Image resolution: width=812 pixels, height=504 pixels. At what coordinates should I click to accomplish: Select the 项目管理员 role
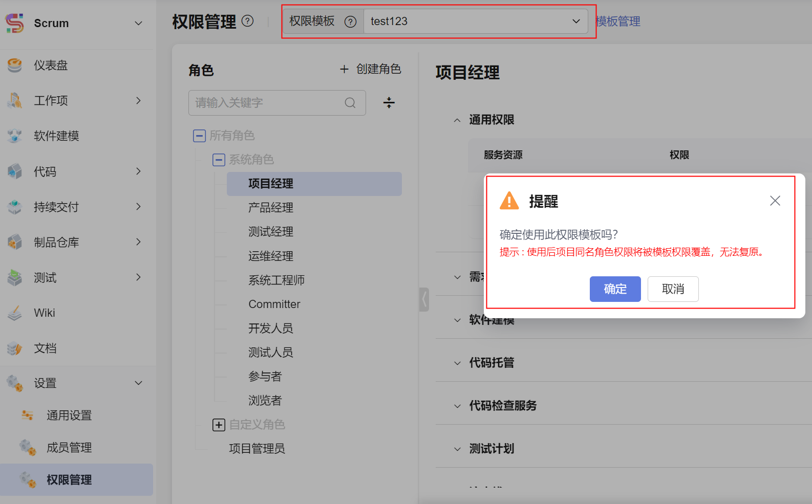[x=257, y=449]
